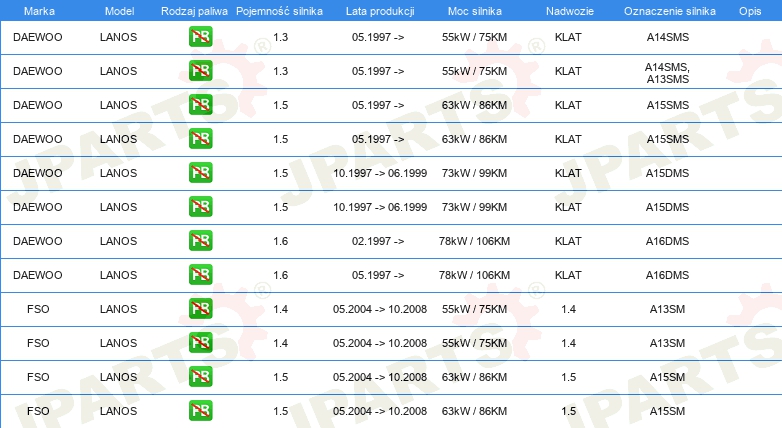Select the Rodzaj paliwa column header
Image resolution: width=782 pixels, height=428 pixels.
(x=194, y=11)
